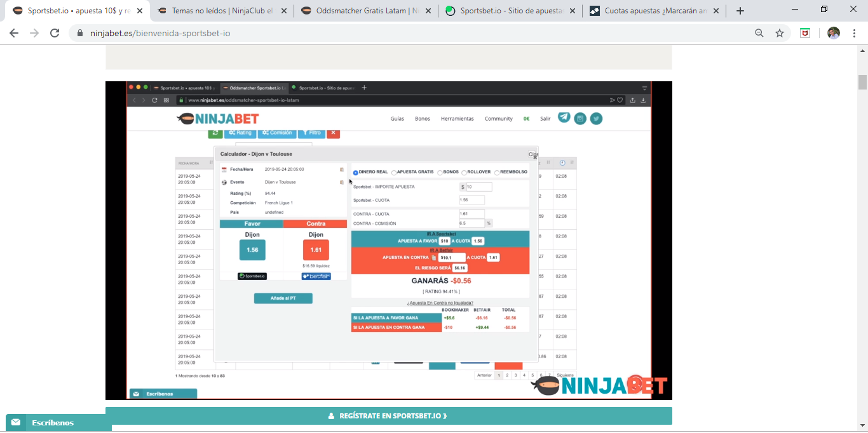
Task: Click the copy icon next to Fecha/Hora
Action: (x=342, y=170)
